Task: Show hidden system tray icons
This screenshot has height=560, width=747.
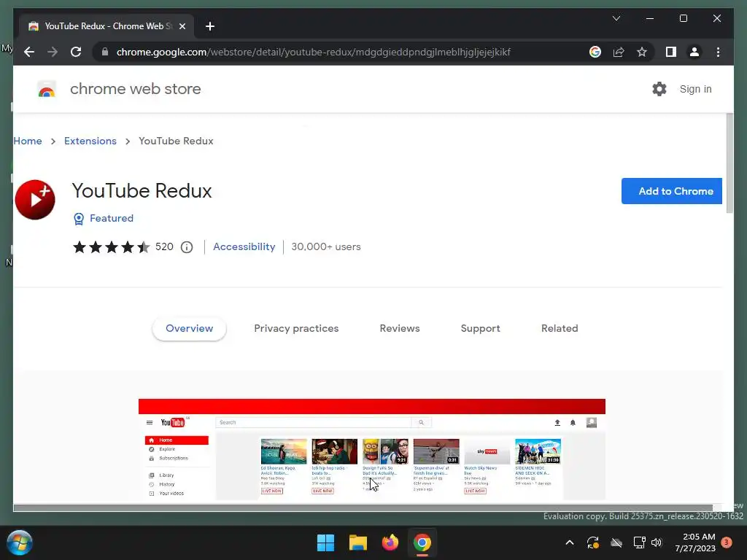Action: (x=569, y=542)
